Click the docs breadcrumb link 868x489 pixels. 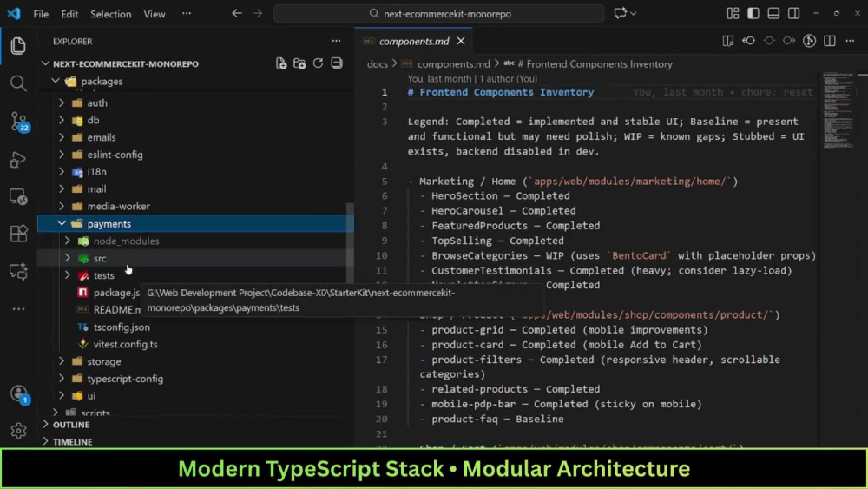click(x=377, y=64)
